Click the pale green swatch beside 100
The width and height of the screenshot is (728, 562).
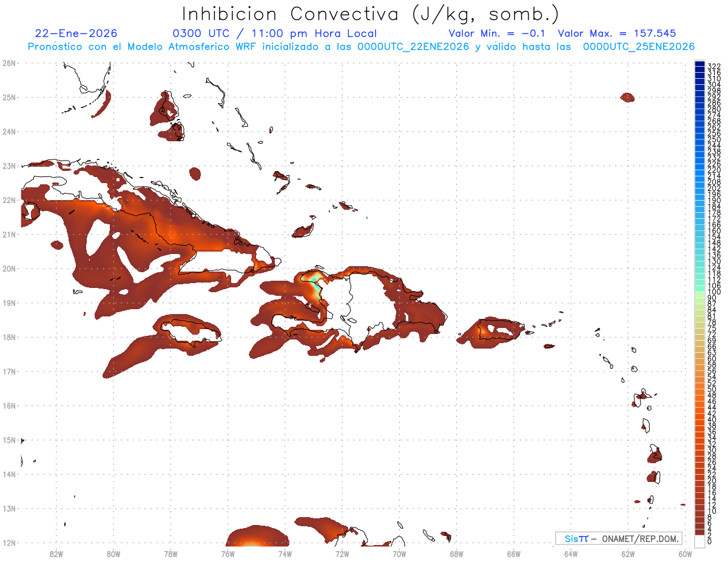click(699, 293)
